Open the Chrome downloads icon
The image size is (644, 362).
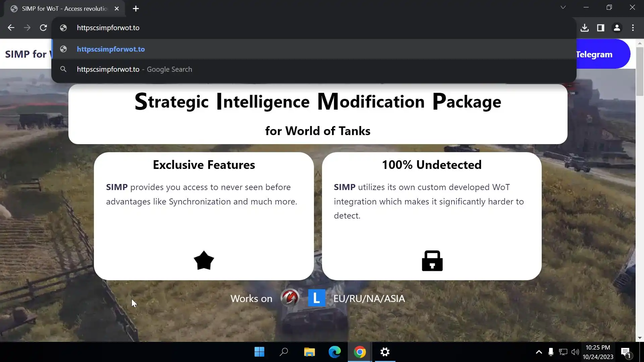[585, 28]
